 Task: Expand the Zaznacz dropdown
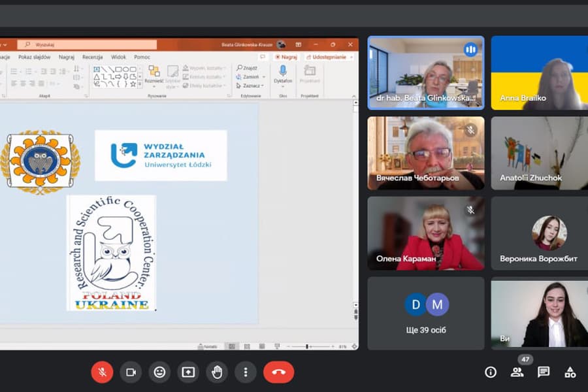[262, 86]
